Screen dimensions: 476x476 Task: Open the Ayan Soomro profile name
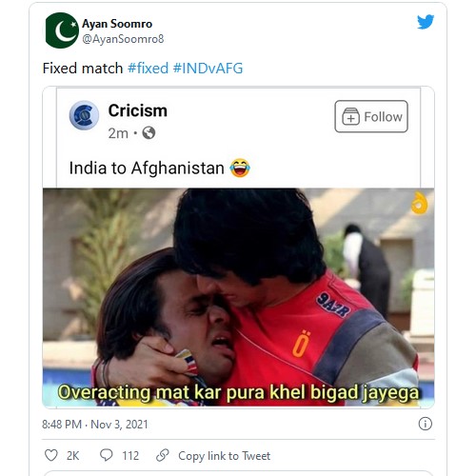(x=117, y=24)
